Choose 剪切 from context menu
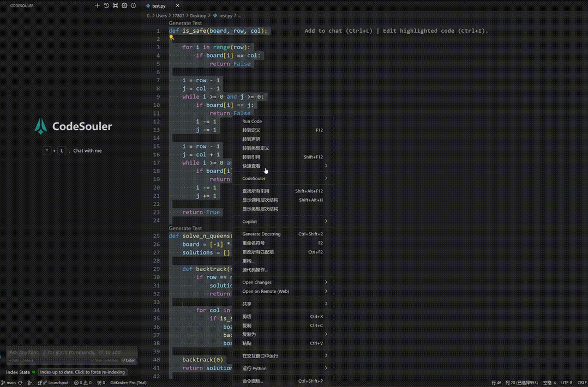 point(283,317)
